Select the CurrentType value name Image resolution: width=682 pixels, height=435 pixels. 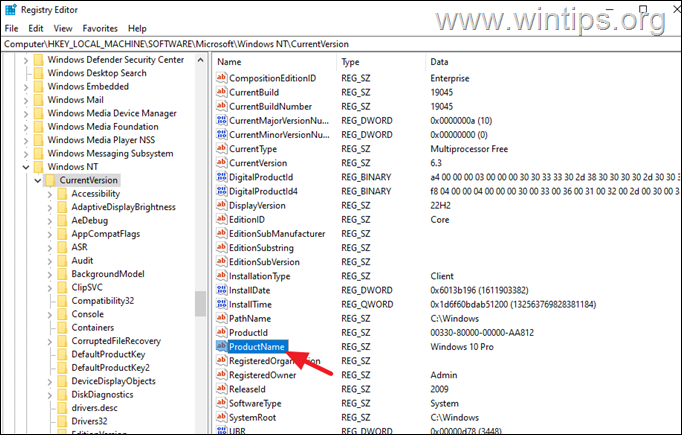pyautogui.click(x=253, y=149)
